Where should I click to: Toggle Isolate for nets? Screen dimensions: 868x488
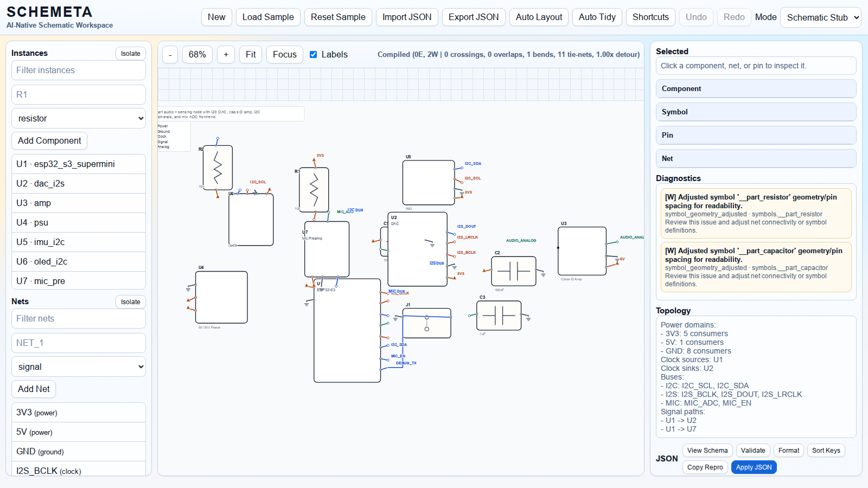[x=130, y=302]
